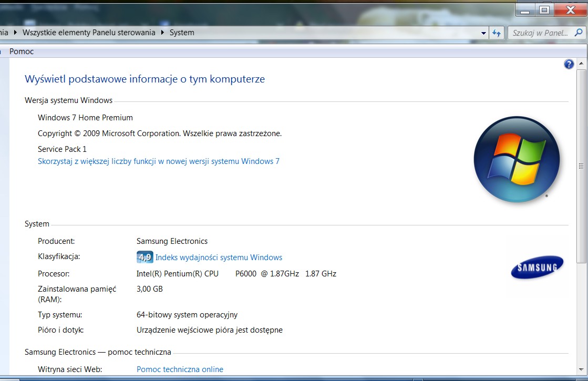
Task: Open Indeks wydajności systemu Windows link
Action: pyautogui.click(x=219, y=258)
